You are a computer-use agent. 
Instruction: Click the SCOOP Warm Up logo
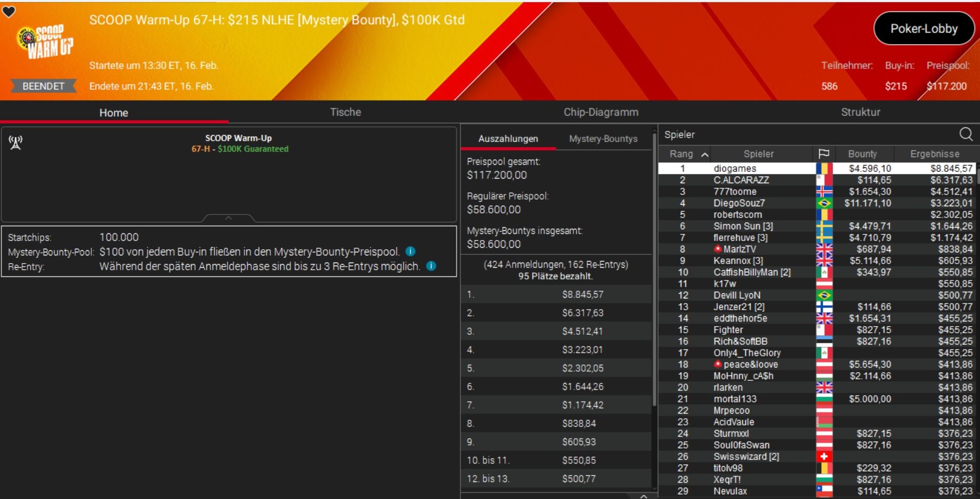tap(46, 41)
